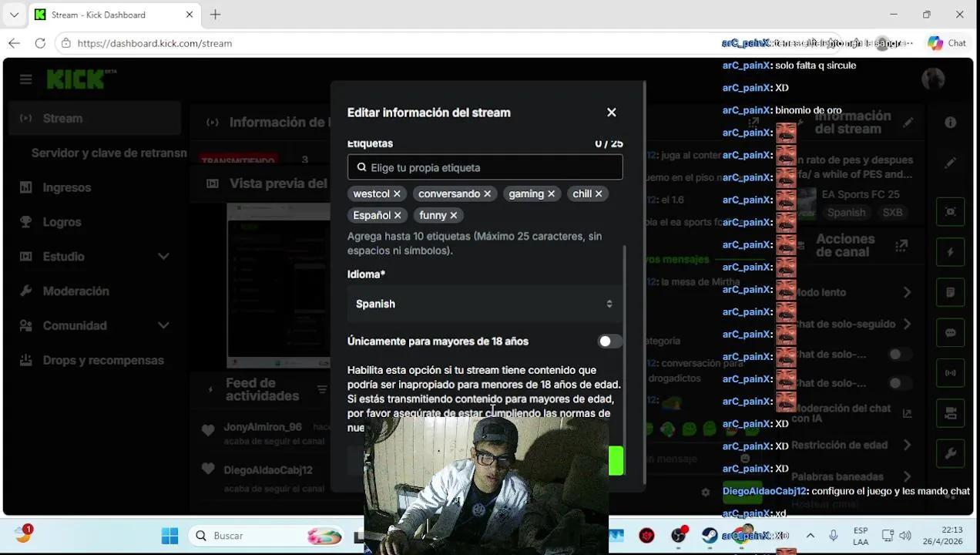Edit the Información del stream panel
The width and height of the screenshot is (980, 555).
908,123
